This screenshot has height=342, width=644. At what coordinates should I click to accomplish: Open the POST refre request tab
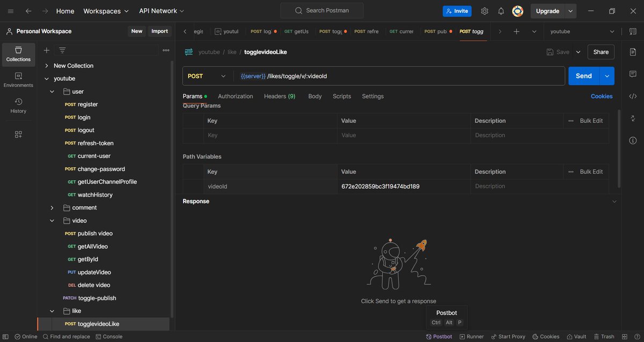[x=367, y=32]
